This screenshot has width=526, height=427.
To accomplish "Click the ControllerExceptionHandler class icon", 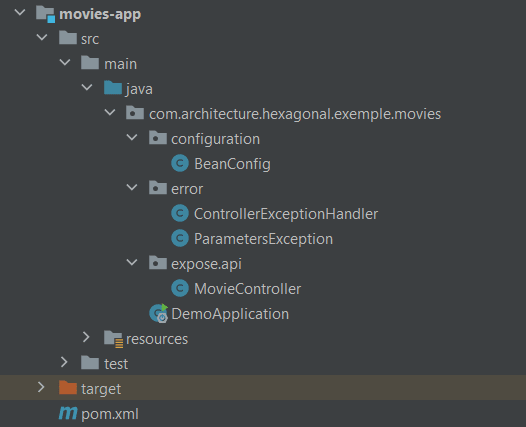I will (x=180, y=213).
